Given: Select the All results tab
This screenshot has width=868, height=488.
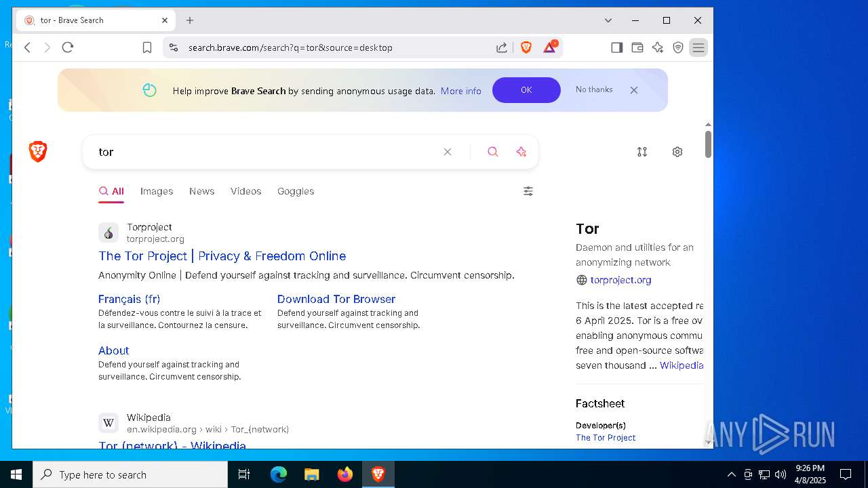Looking at the screenshot, I should tap(111, 191).
